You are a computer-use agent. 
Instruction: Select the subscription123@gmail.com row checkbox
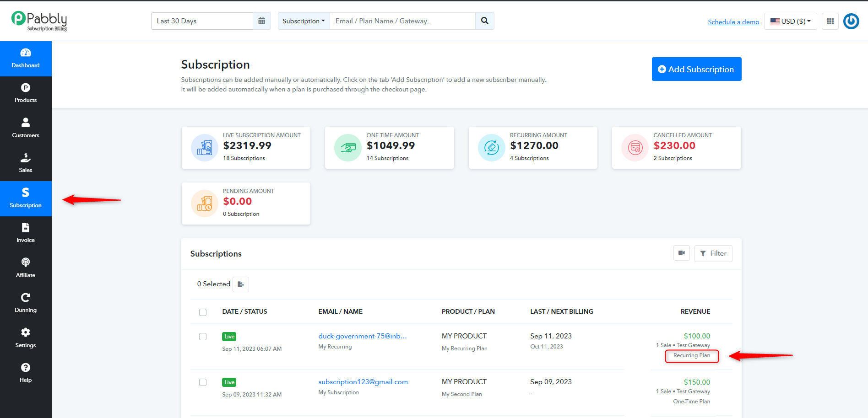[x=203, y=382]
